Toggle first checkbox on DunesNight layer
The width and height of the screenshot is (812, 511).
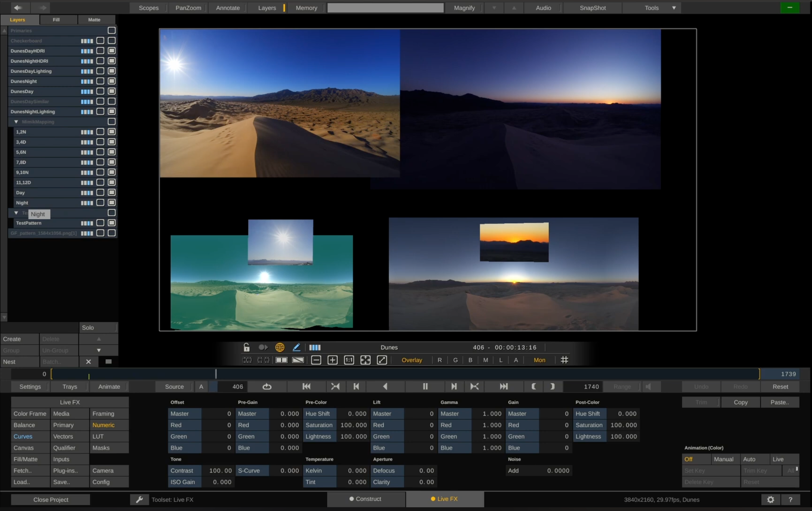(x=100, y=81)
